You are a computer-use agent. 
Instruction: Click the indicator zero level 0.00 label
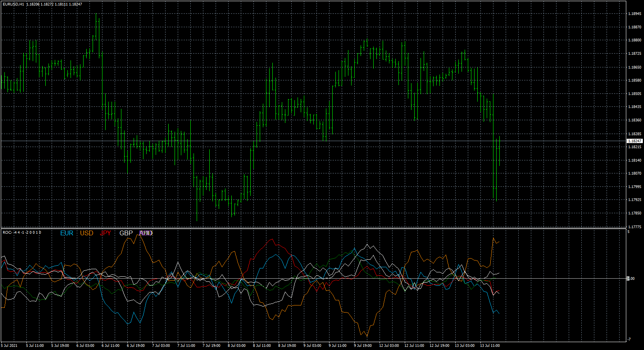(631, 279)
